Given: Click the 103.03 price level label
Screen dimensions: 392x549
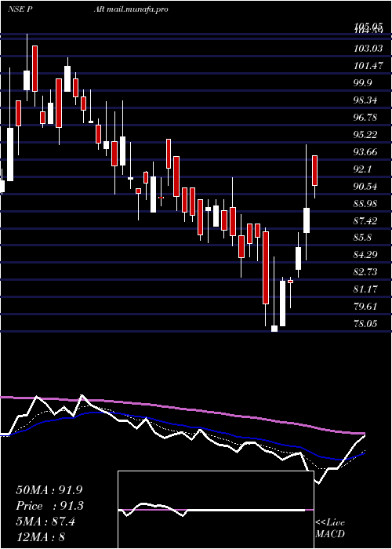Looking at the screenshot, I should [368, 49].
